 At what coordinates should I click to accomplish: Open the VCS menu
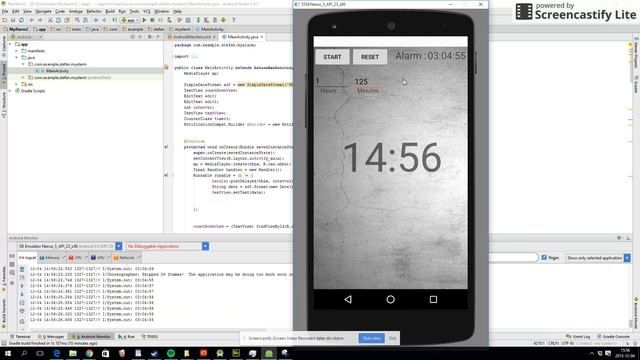(147, 11)
